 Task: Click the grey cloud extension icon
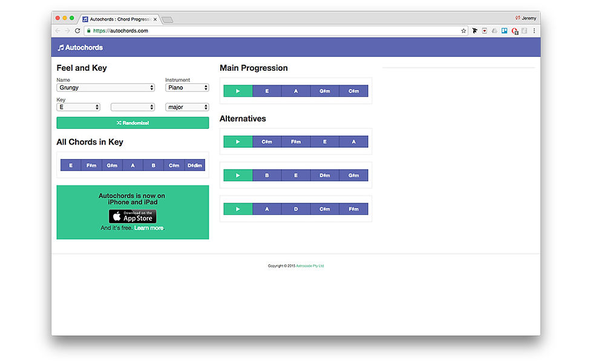[494, 31]
